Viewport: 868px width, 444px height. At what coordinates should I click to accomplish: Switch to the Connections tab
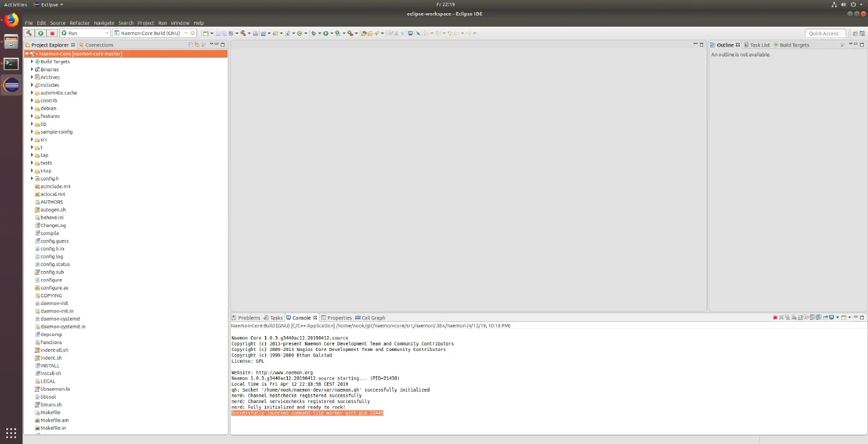tap(96, 45)
